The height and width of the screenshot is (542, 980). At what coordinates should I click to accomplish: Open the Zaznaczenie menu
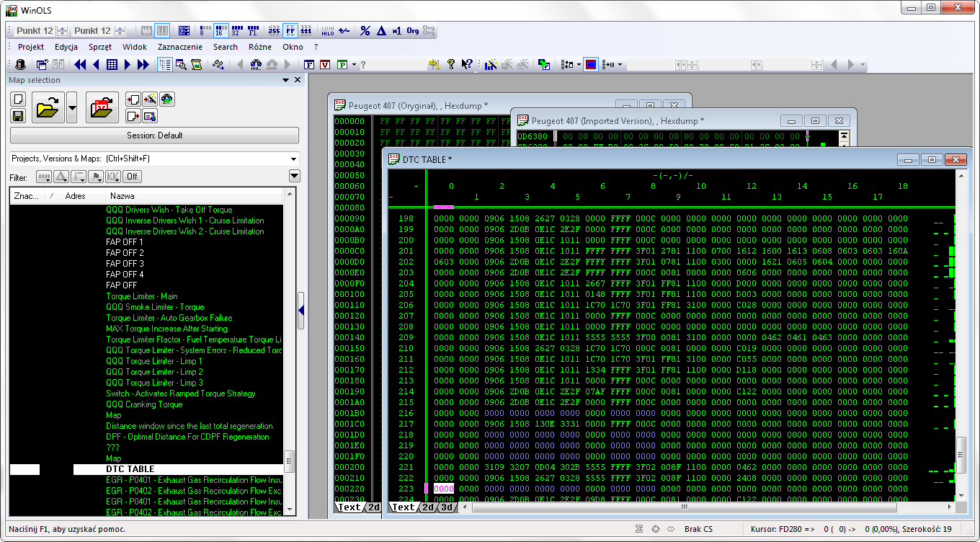coord(179,47)
